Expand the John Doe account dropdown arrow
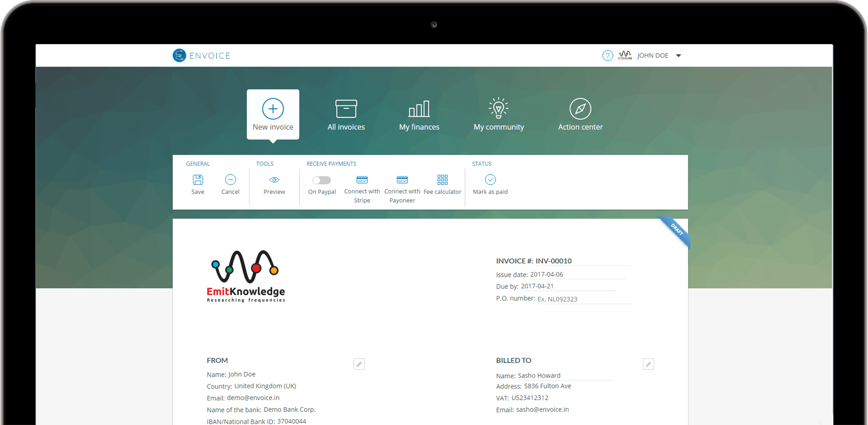Screen dimensions: 868x425 coord(678,56)
